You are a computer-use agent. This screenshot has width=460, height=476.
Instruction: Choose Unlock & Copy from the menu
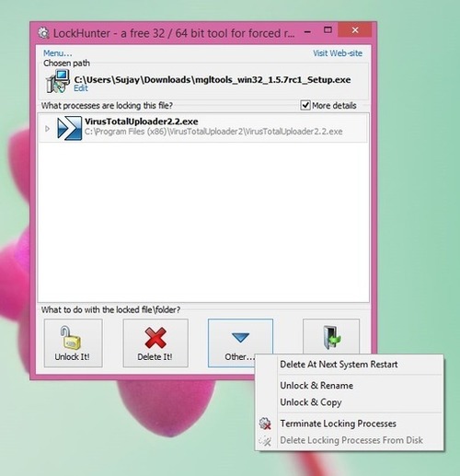(x=311, y=402)
